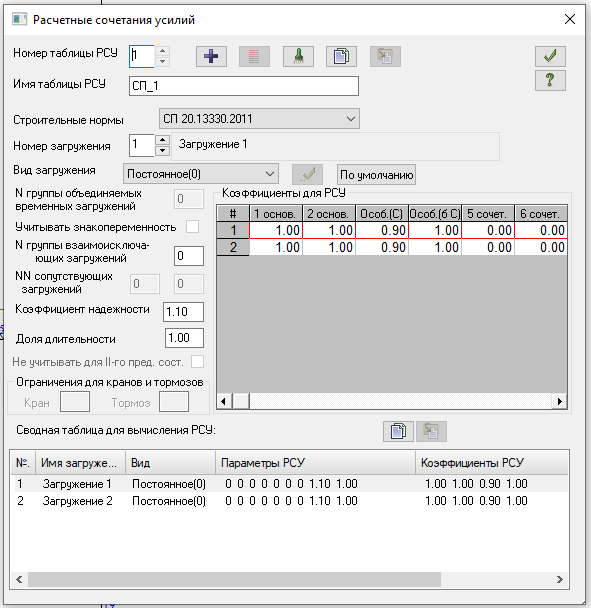Click the red-lines delete icon
Image resolution: width=591 pixels, height=608 pixels.
[254, 57]
